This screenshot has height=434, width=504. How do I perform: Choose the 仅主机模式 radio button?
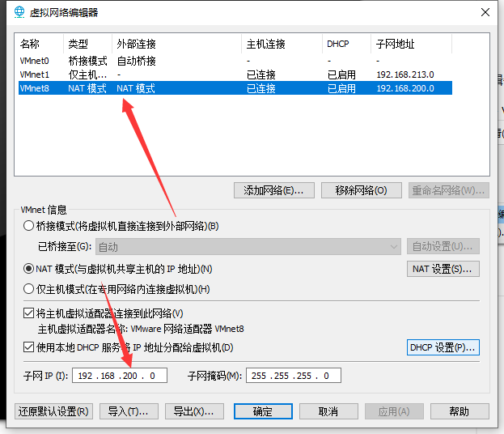point(29,289)
